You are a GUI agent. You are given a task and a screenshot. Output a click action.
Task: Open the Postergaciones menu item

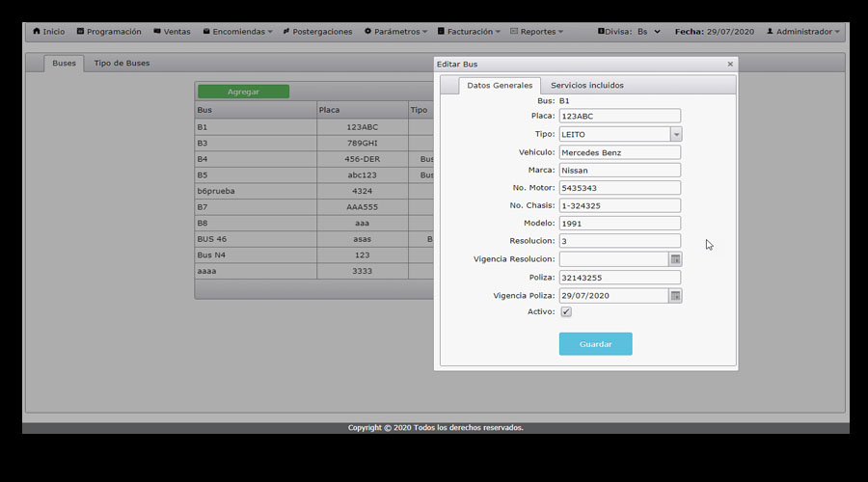click(x=317, y=32)
